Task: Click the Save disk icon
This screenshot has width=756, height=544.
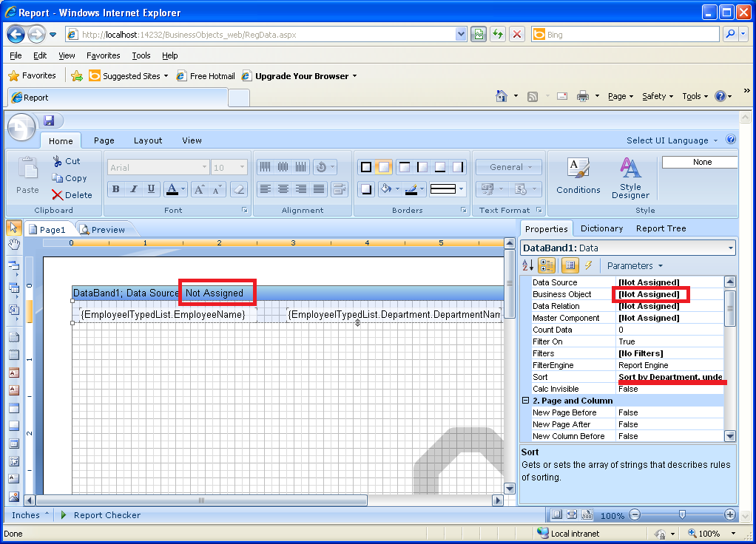Action: pos(49,120)
